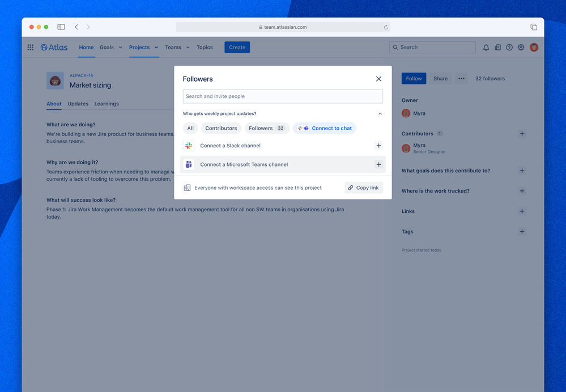Collapse the weekly project updates section
566x392 pixels.
[380, 114]
